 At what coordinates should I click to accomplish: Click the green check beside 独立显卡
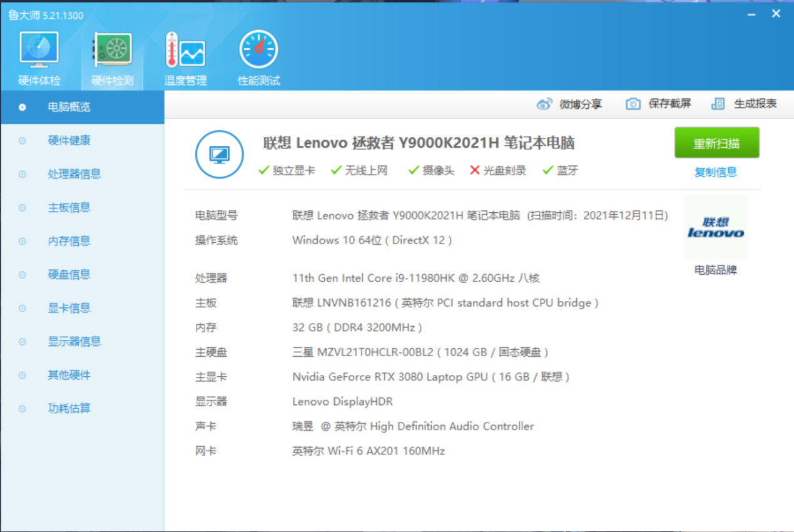(x=263, y=170)
